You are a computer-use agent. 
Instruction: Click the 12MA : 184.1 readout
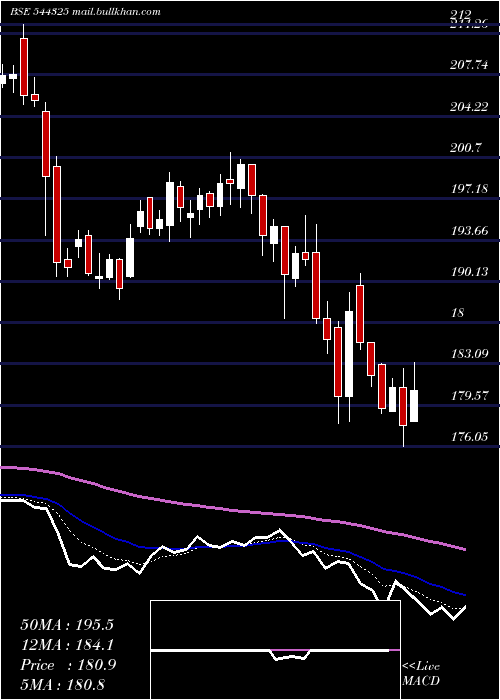pyautogui.click(x=67, y=645)
